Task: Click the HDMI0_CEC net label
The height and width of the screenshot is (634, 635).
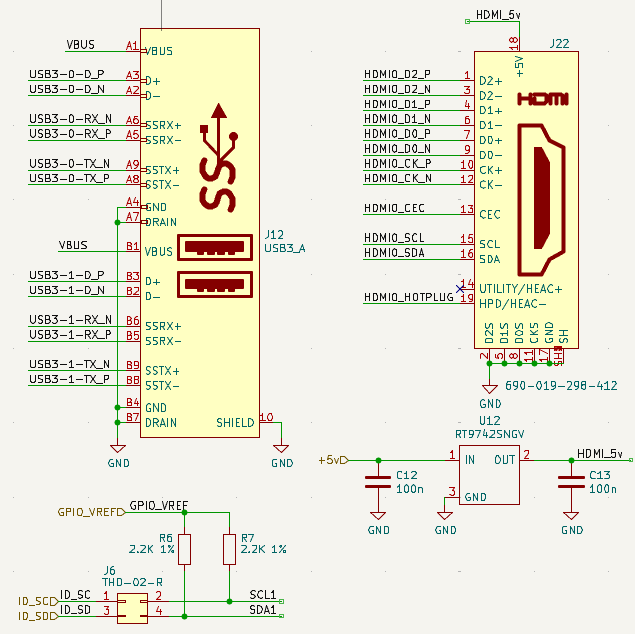Action: click(394, 209)
